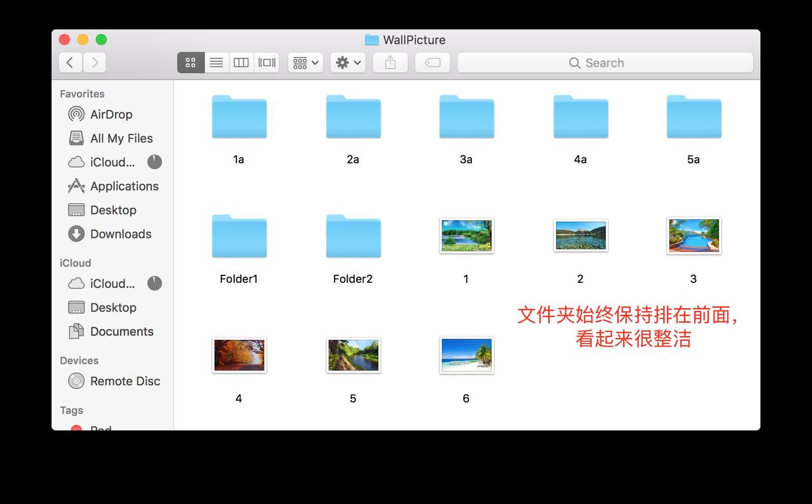This screenshot has width=812, height=504.
Task: Open the action gear menu
Action: coord(347,62)
